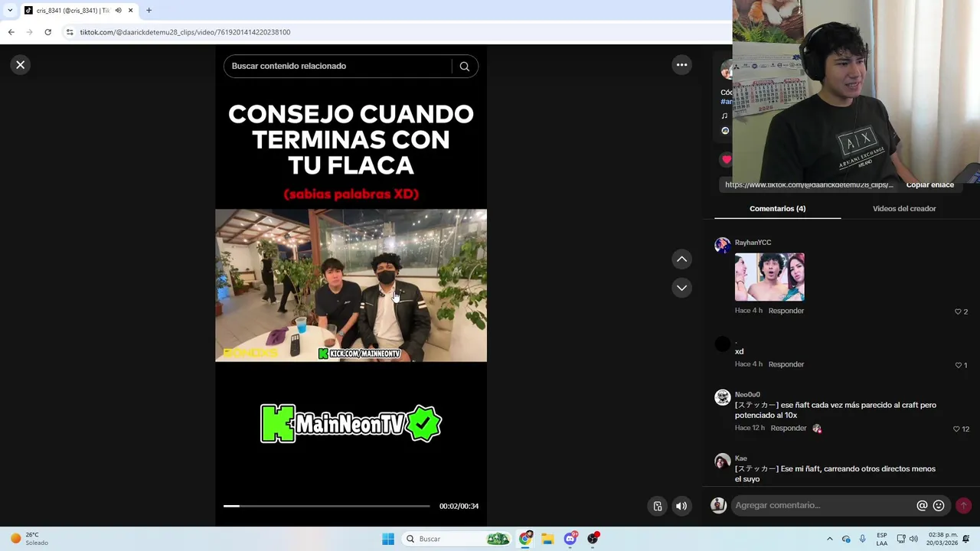Viewport: 980px width, 551px height.
Task: Click RayhanYCC's profile avatar
Action: pyautogui.click(x=722, y=246)
